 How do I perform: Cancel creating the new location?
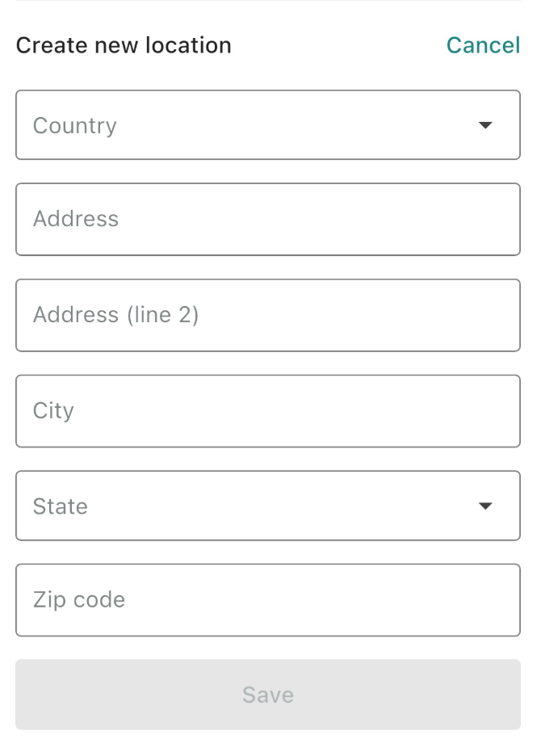click(x=483, y=45)
